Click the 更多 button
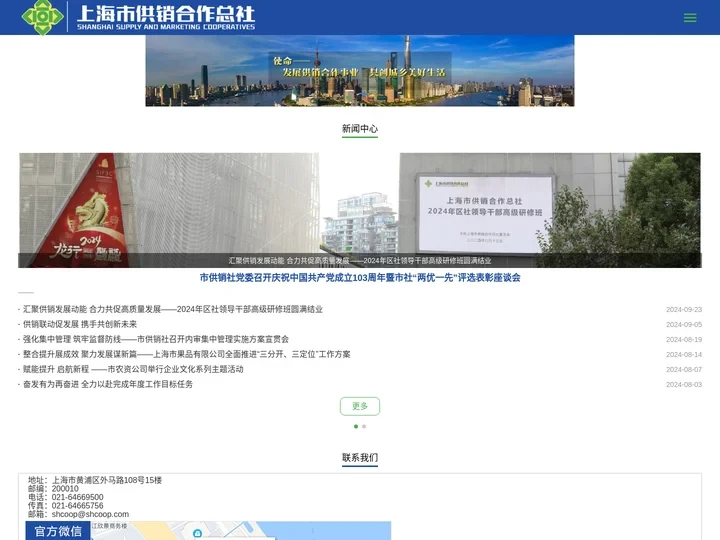The image size is (720, 540). coord(360,406)
